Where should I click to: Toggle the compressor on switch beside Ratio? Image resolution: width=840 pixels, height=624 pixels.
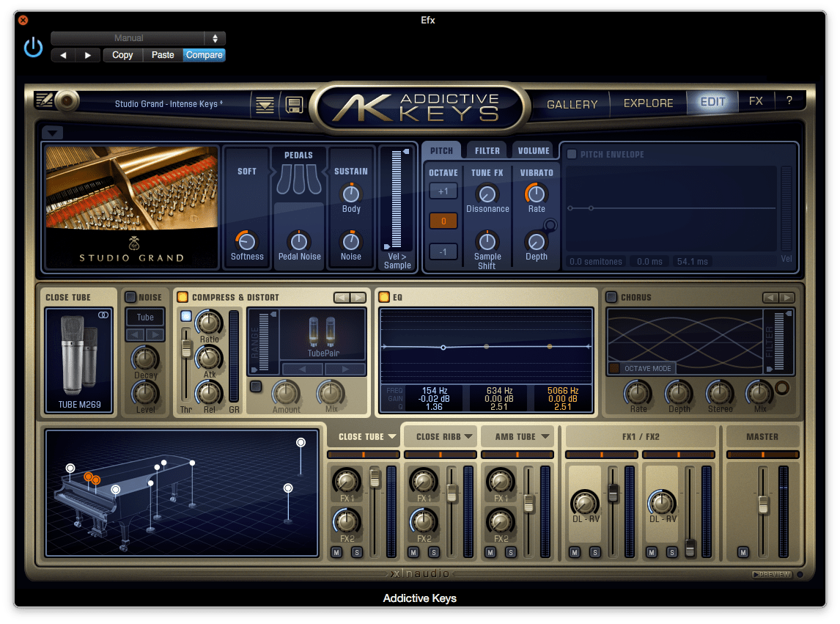[186, 316]
